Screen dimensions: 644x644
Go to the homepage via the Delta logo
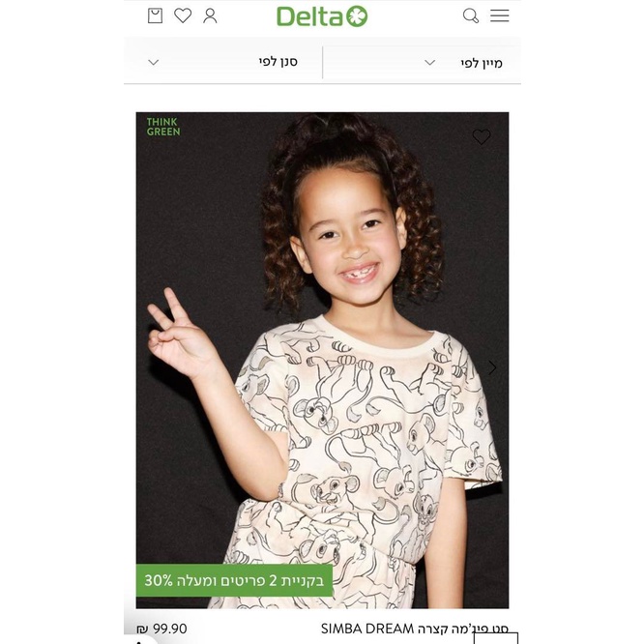coord(322,16)
